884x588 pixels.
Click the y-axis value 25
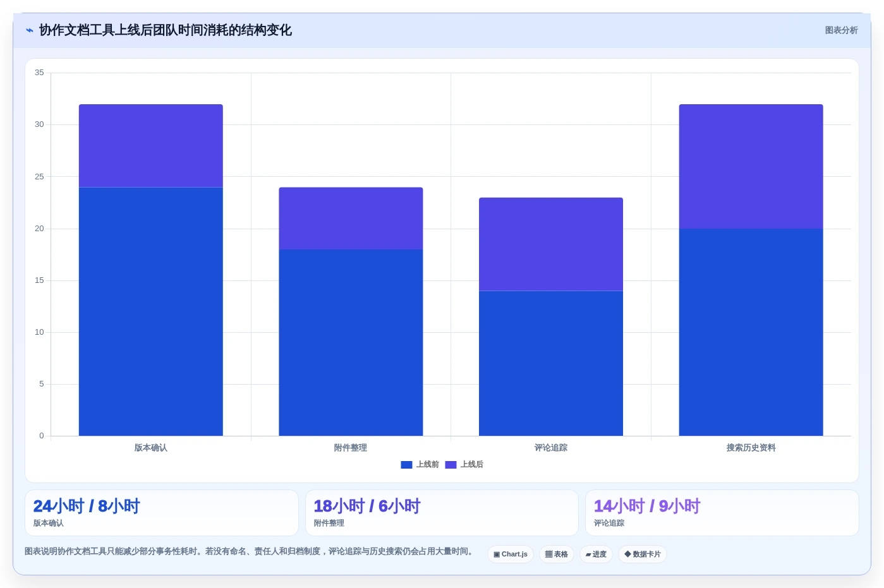click(39, 177)
